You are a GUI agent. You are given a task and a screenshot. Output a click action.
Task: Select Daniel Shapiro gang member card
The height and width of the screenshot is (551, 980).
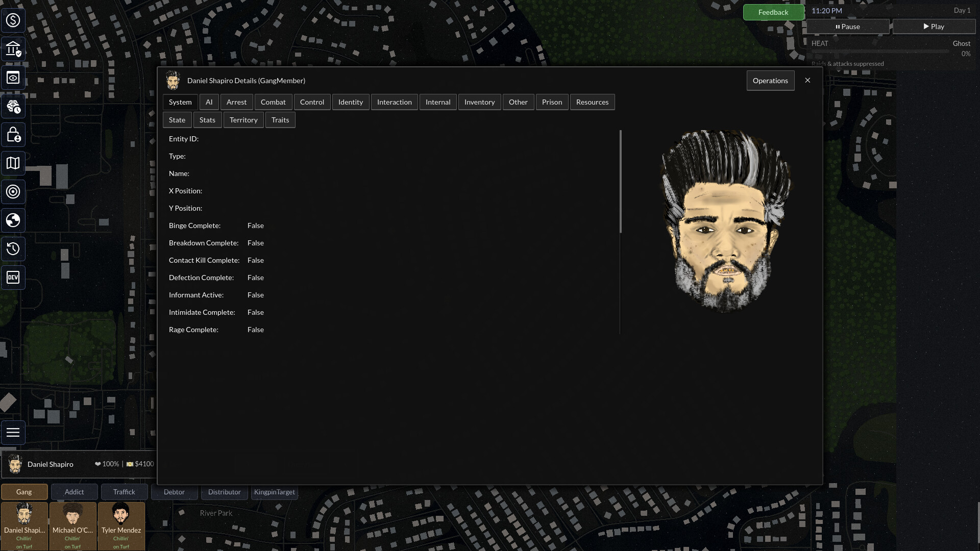click(x=24, y=526)
